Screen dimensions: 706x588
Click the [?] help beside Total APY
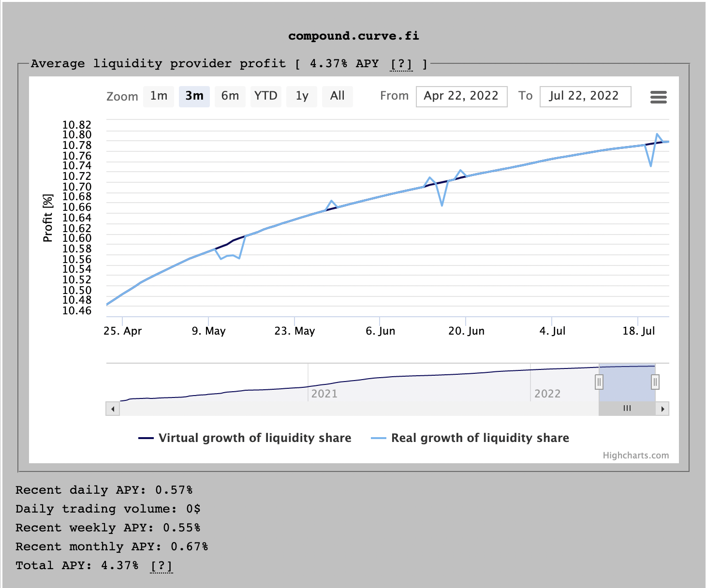[161, 566]
